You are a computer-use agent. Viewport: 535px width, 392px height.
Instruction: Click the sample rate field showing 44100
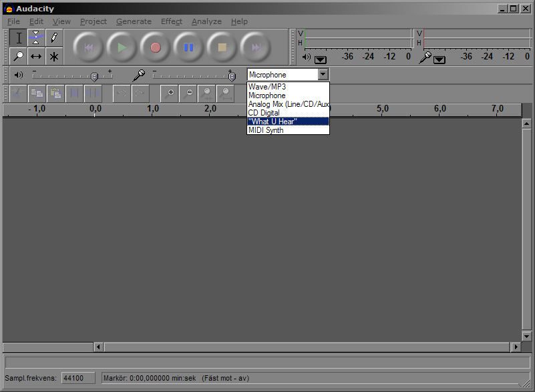pos(78,378)
